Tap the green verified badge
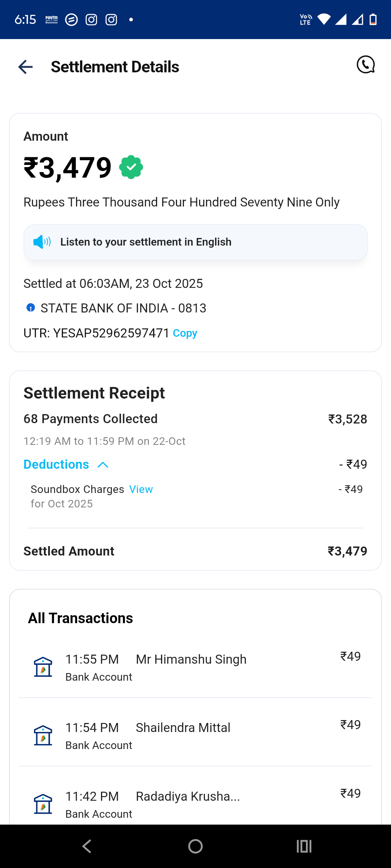391x868 pixels. [x=131, y=167]
